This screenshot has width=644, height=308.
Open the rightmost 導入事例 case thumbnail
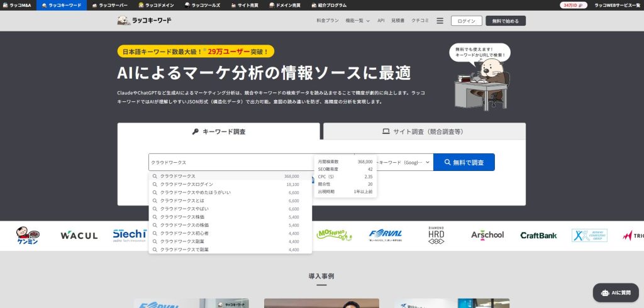[452, 303]
